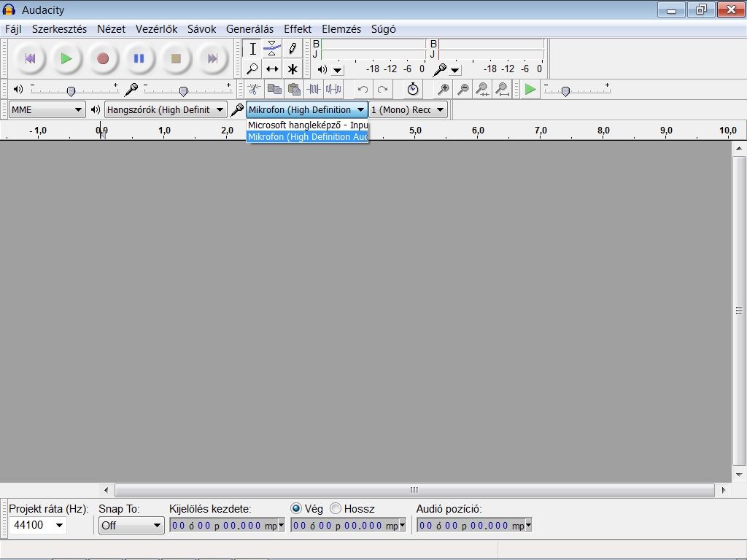Click the Silence audio icon

coord(333,89)
